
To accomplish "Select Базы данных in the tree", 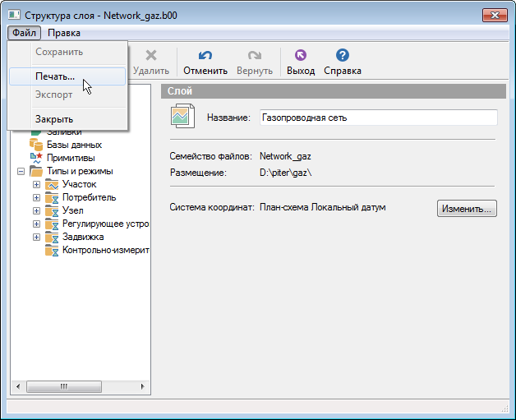I will click(75, 145).
